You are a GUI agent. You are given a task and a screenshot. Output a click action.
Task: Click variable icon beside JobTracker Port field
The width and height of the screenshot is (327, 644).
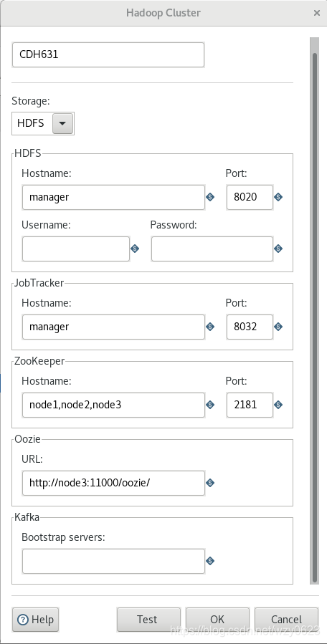(x=278, y=327)
